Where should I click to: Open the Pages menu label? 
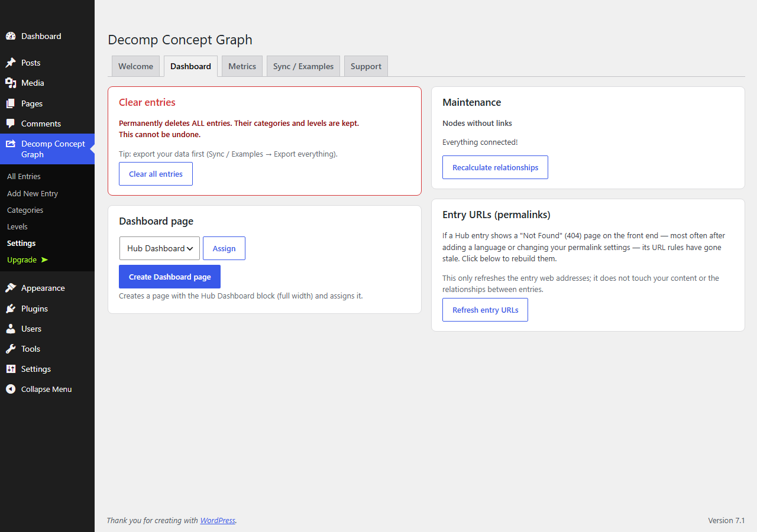(32, 103)
